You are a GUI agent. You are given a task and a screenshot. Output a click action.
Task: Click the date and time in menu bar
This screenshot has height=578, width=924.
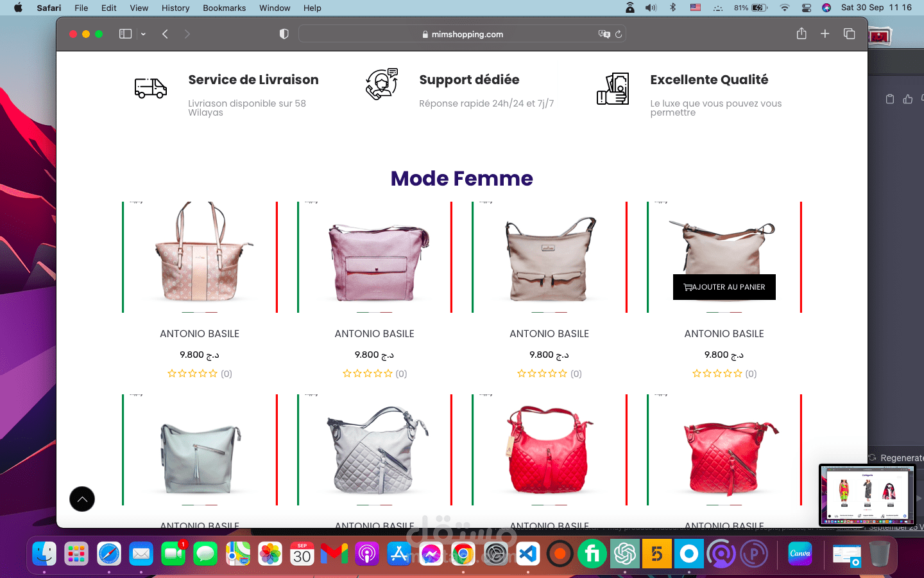click(x=876, y=8)
